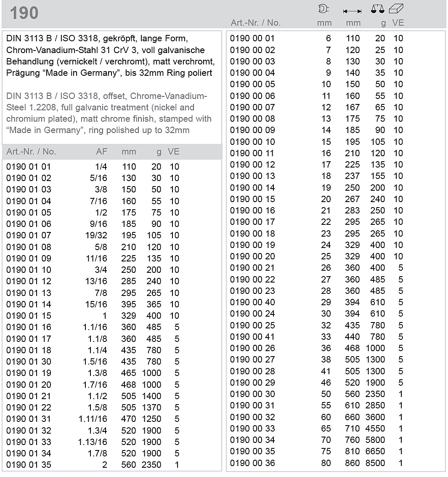Click the packaging unit box icon
448x477 pixels.
[x=396, y=8]
